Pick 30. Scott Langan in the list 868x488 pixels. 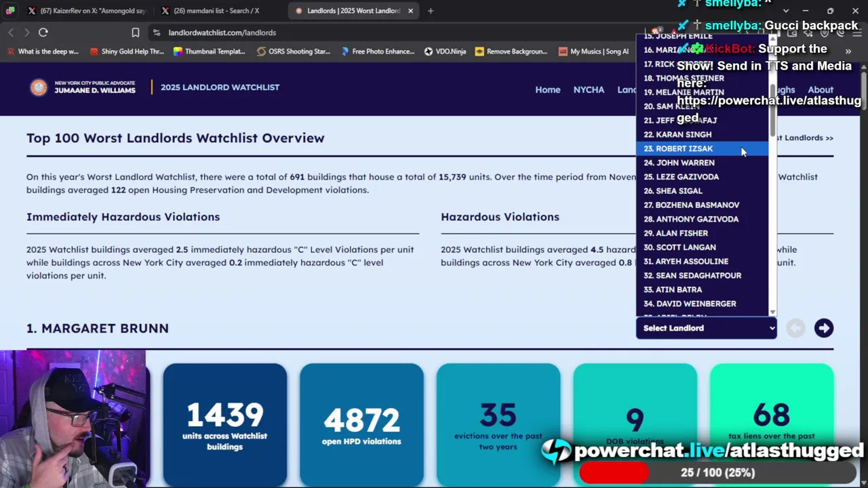point(702,247)
